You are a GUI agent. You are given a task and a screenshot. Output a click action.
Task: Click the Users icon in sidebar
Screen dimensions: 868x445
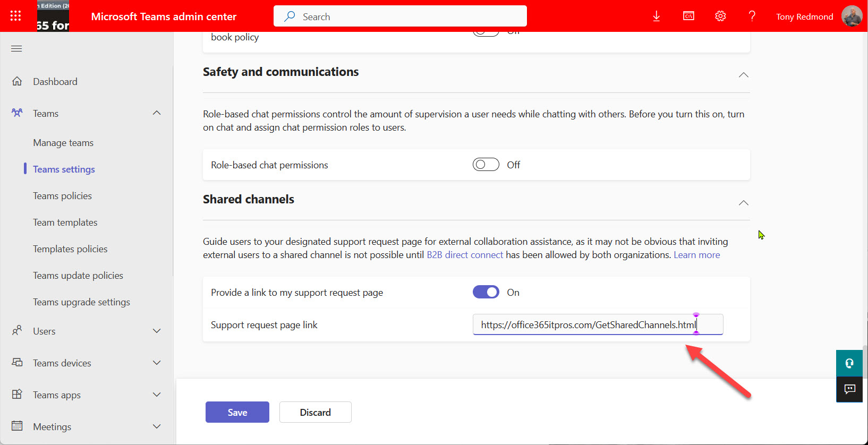[x=17, y=331]
